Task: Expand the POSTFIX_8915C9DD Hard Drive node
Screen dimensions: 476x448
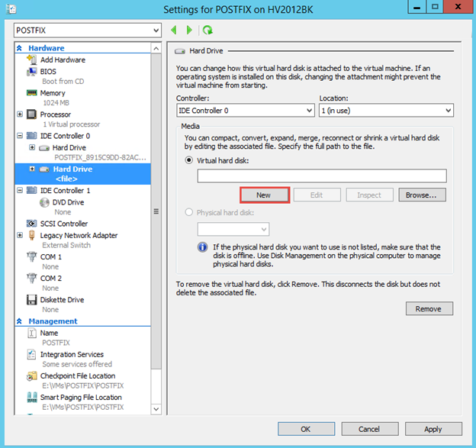Action: [32, 147]
